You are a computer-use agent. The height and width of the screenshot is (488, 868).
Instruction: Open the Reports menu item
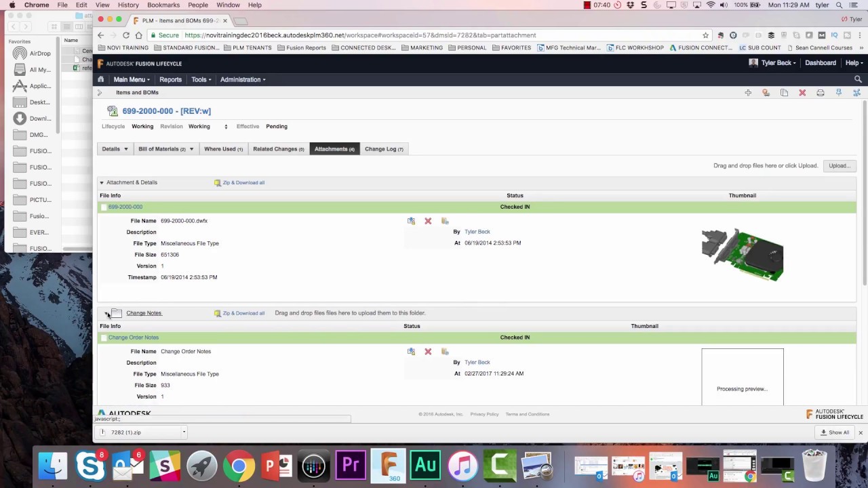pos(170,79)
